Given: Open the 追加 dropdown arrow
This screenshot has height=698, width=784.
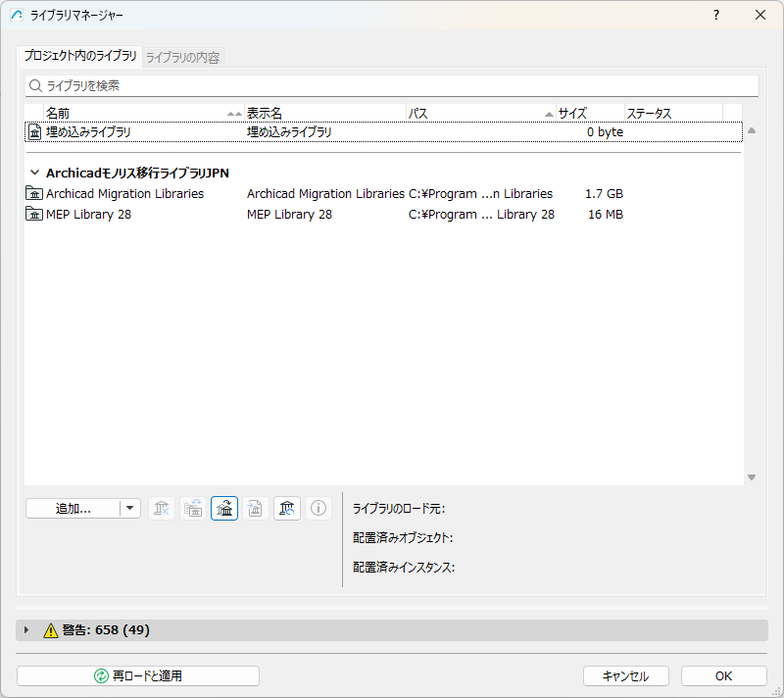Looking at the screenshot, I should 130,509.
